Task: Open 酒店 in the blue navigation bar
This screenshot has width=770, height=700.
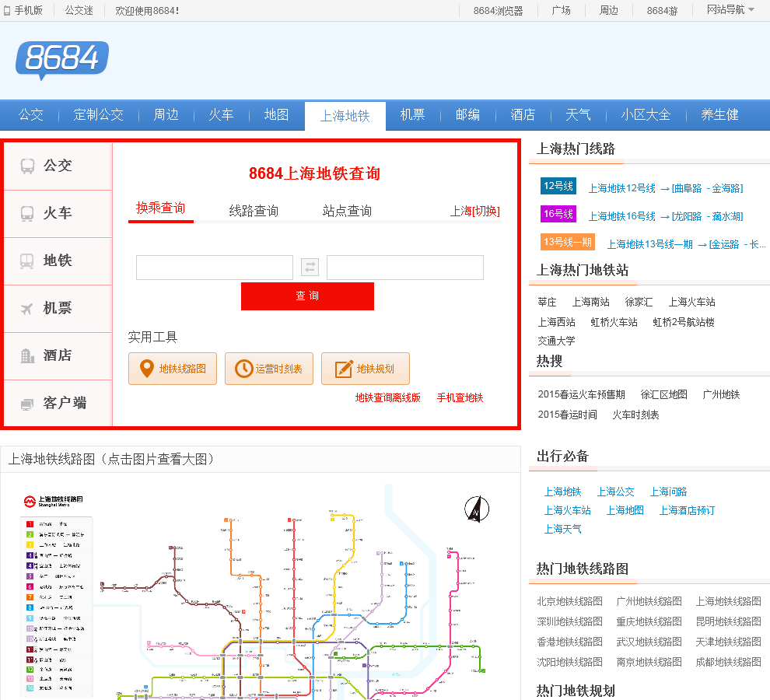Action: 523,115
